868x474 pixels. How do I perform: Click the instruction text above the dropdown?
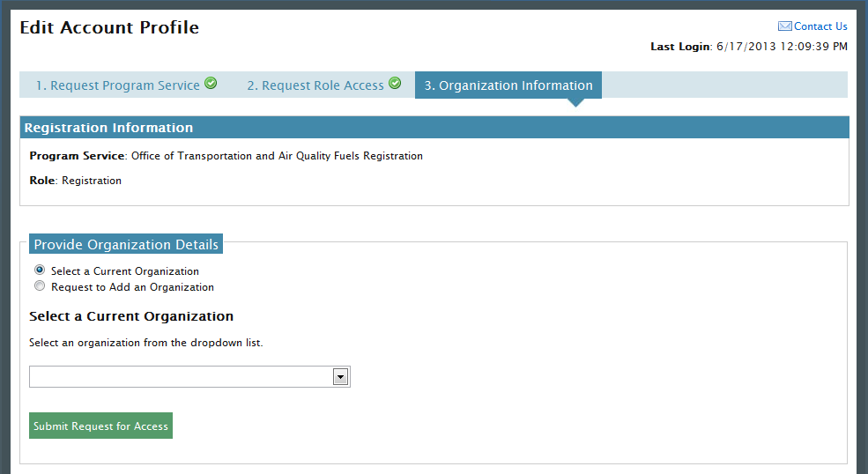146,343
